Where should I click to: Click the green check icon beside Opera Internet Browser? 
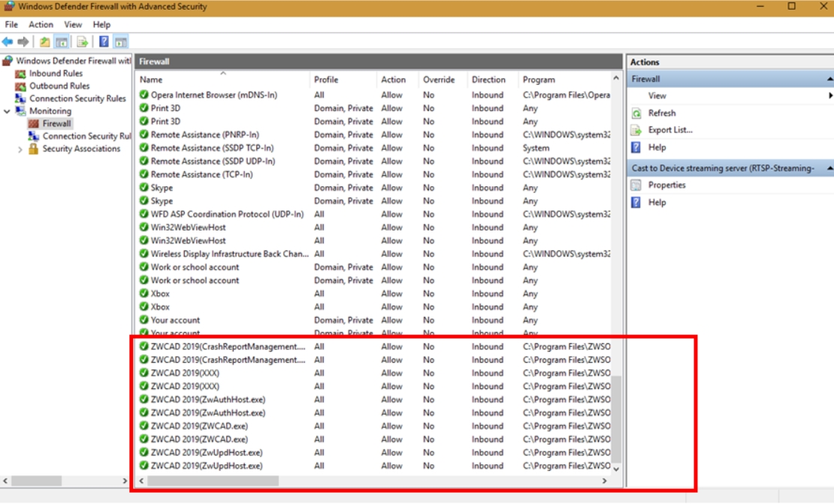coord(144,95)
